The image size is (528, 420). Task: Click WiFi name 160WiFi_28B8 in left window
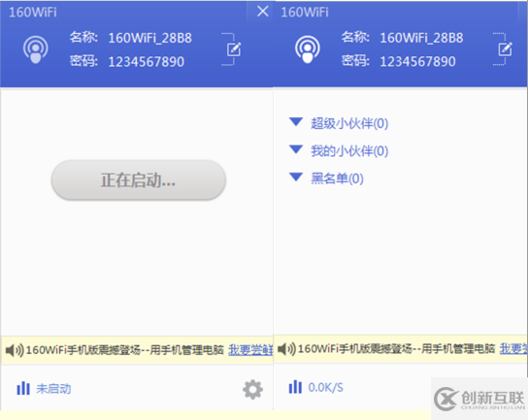pos(149,38)
